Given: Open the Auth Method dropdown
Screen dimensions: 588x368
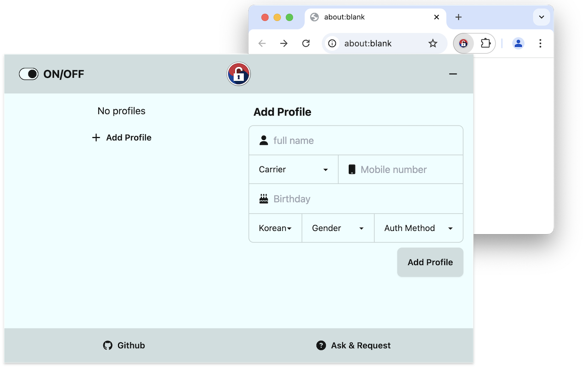Looking at the screenshot, I should (x=418, y=228).
